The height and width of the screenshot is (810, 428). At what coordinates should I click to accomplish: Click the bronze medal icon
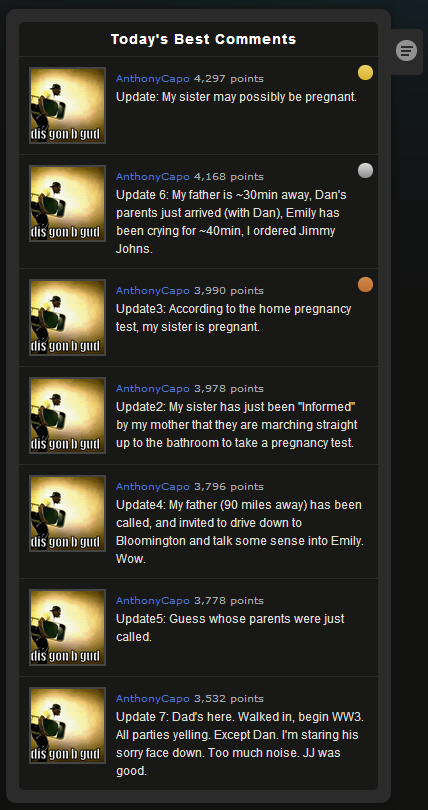click(366, 285)
